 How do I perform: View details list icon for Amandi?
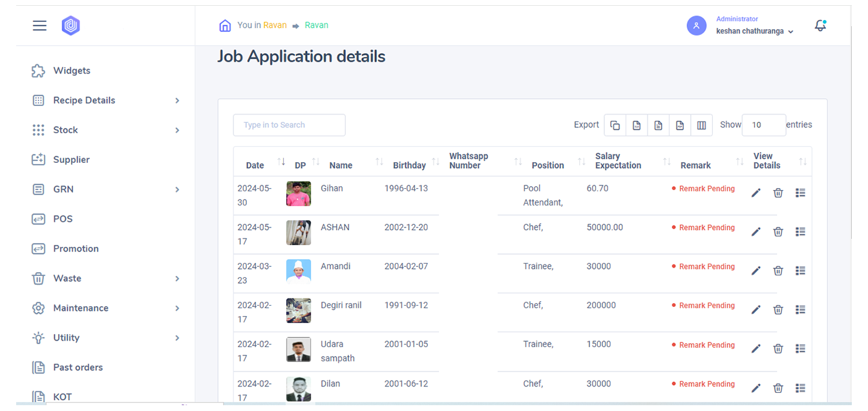tap(800, 271)
